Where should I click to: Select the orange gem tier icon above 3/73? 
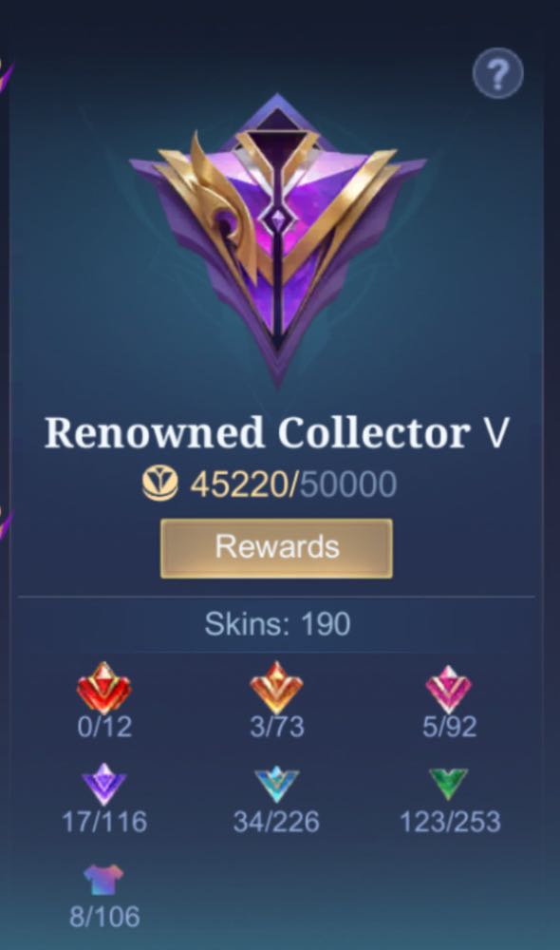pyautogui.click(x=276, y=688)
